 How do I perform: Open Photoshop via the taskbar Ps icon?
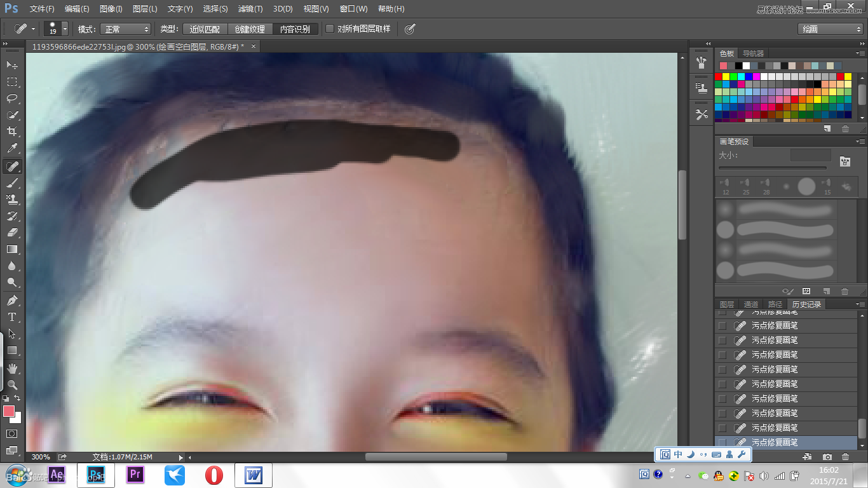(96, 475)
